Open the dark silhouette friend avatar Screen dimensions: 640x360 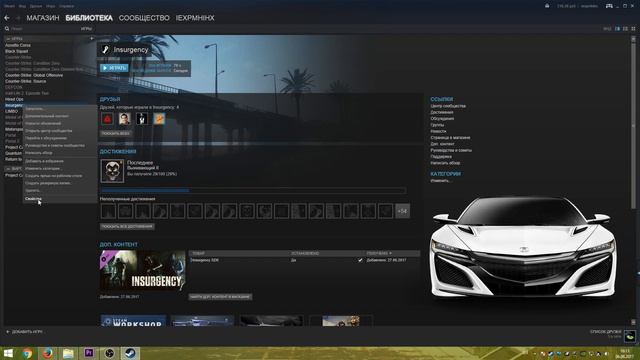pos(142,119)
